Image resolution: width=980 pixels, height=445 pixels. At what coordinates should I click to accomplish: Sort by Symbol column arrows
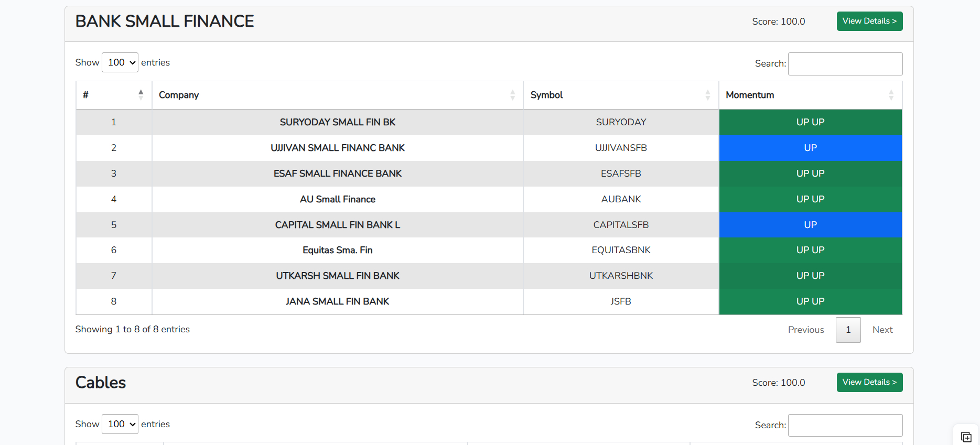tap(707, 95)
